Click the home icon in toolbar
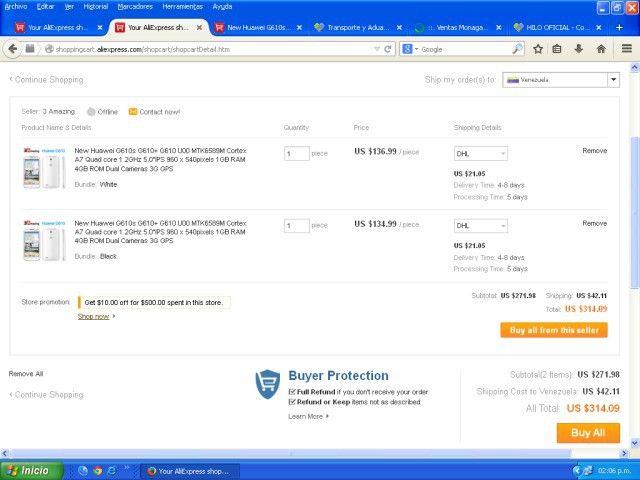This screenshot has width=640, height=480. pos(601,49)
